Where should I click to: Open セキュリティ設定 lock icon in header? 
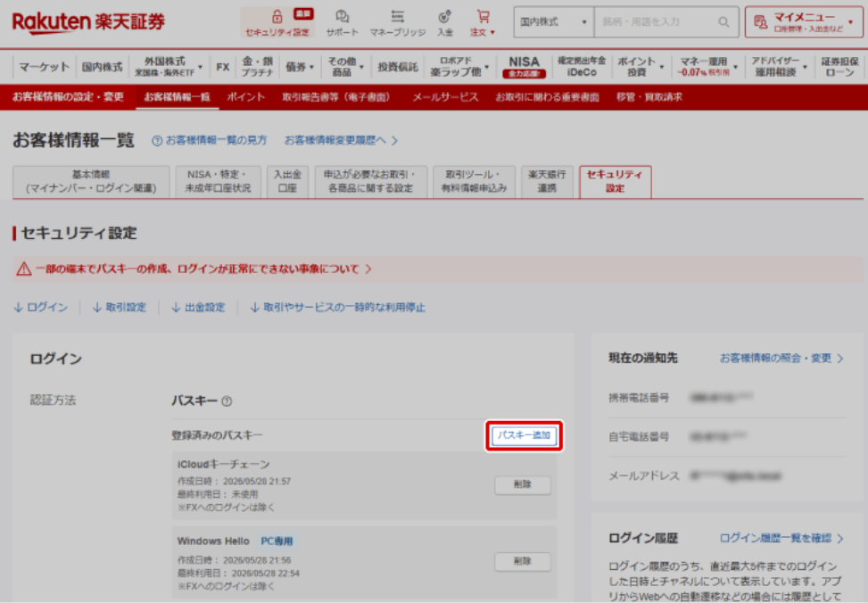click(x=277, y=17)
